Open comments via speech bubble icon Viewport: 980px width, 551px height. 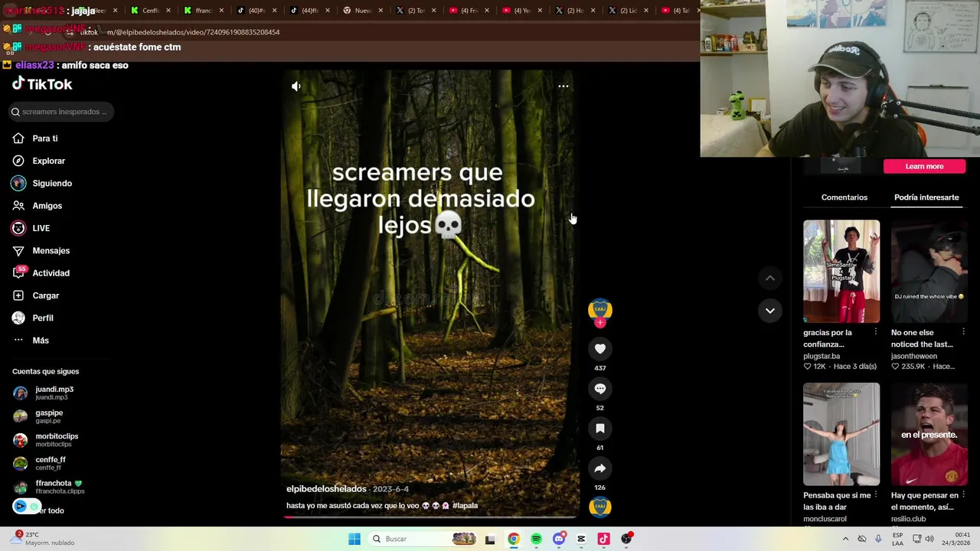(x=600, y=389)
